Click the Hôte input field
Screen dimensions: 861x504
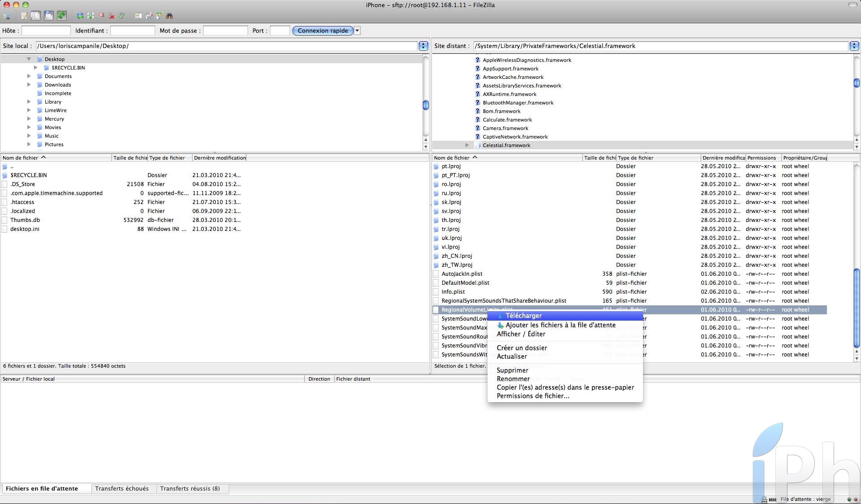point(46,30)
